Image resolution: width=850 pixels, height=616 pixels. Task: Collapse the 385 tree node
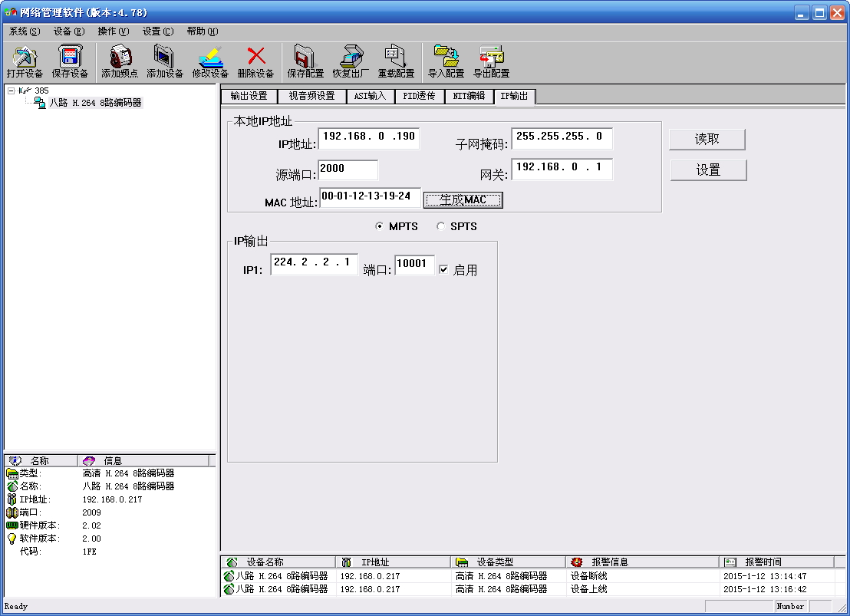pyautogui.click(x=11, y=91)
